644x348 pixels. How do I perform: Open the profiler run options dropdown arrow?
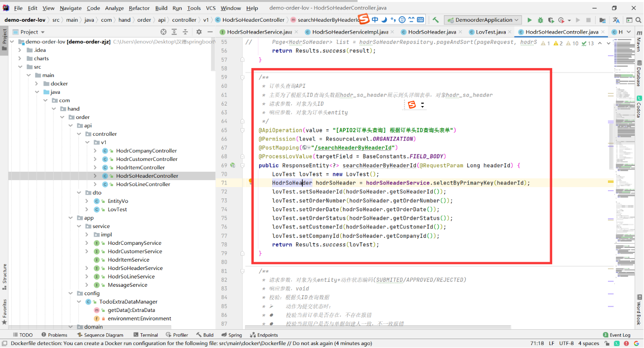coord(569,20)
